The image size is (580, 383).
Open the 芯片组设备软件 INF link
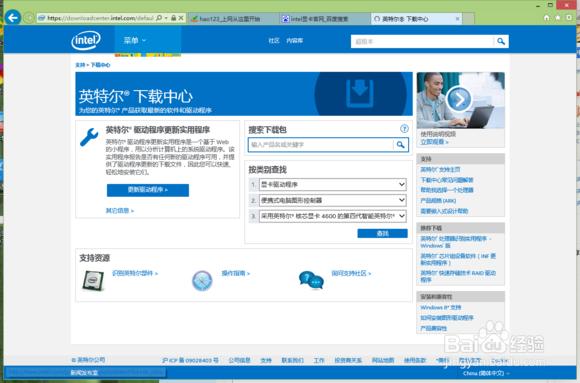click(x=458, y=259)
